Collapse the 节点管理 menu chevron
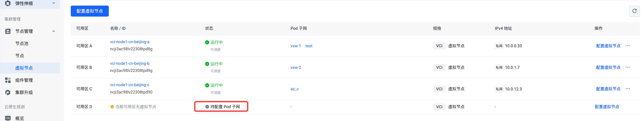The height and width of the screenshot is (121, 644). [54, 31]
